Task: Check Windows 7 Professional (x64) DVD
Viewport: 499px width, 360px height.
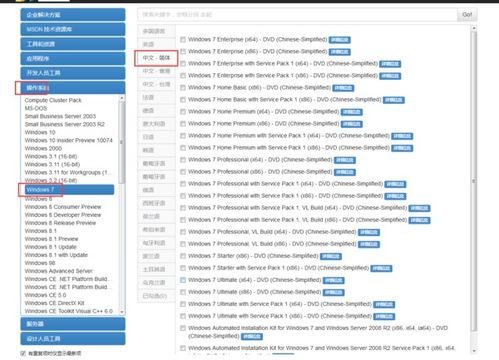Action: point(183,160)
